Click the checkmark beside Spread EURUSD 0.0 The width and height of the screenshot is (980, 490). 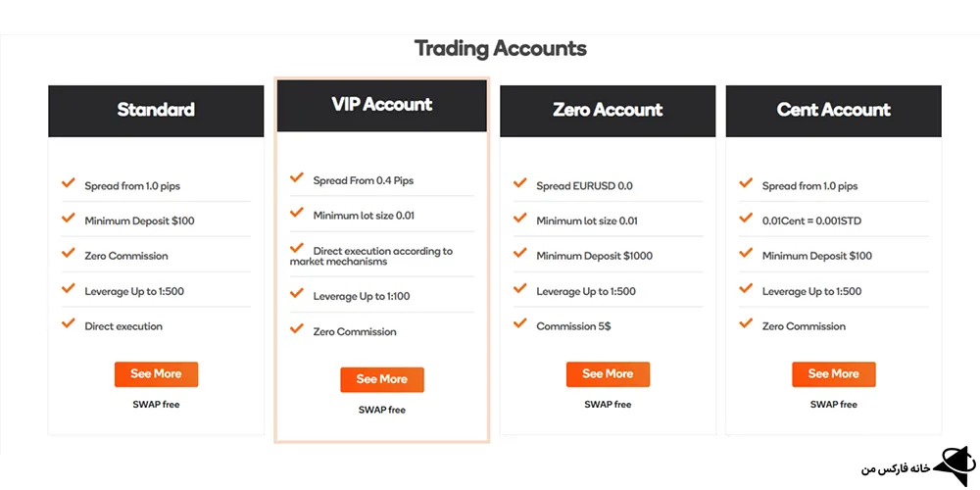(x=520, y=183)
